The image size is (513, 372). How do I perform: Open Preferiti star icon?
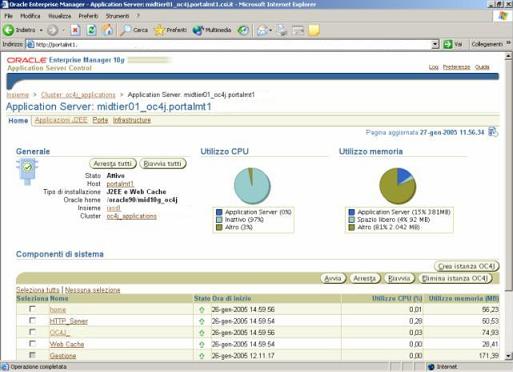[159, 30]
